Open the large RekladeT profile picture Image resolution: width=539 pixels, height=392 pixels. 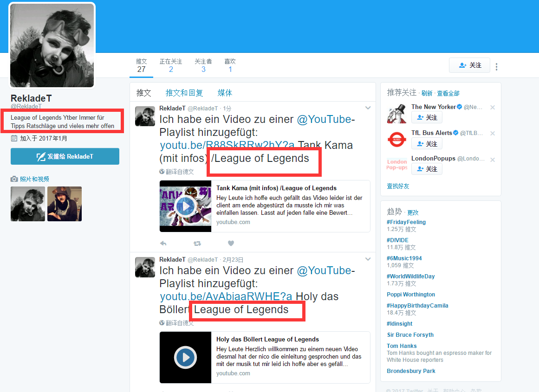pos(52,45)
